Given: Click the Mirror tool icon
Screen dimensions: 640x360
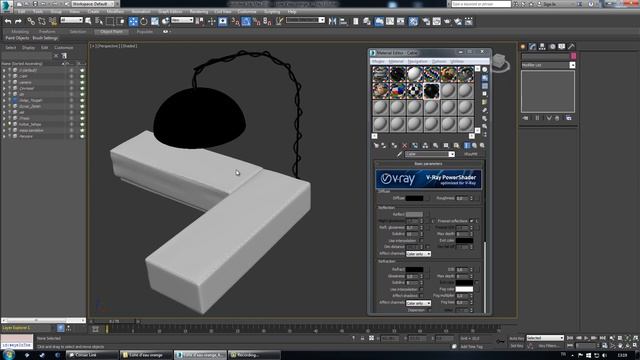Looking at the screenshot, I should [x=333, y=21].
